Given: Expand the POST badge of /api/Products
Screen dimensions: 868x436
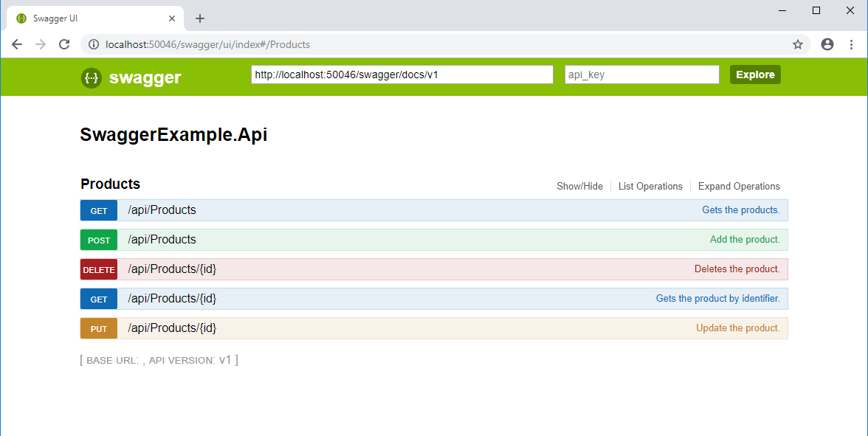Looking at the screenshot, I should 99,241.
